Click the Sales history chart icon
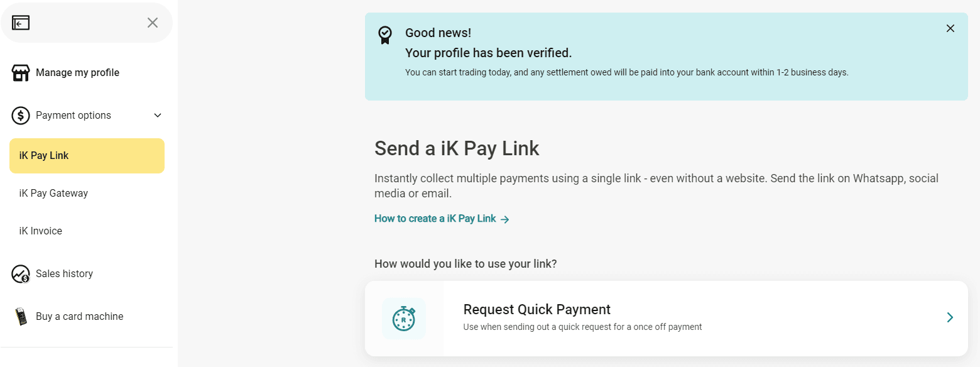Screen dimensions: 980x367 click(x=21, y=274)
